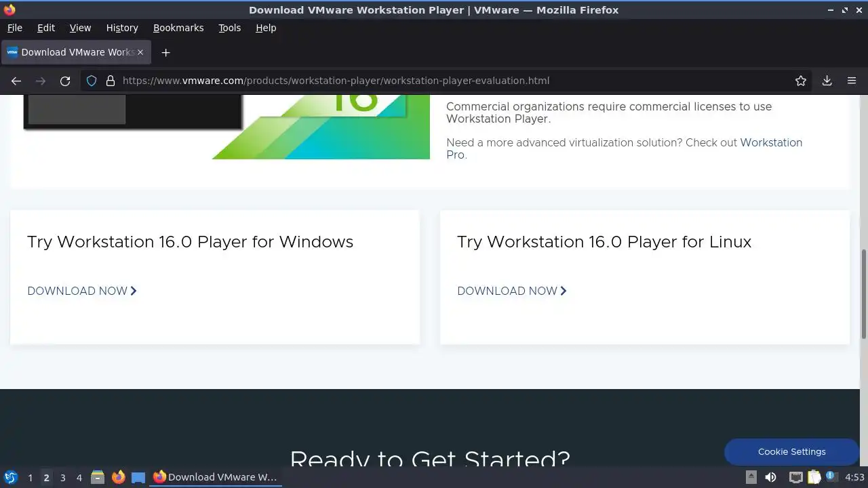Open the file manager taskbar launcher
The height and width of the screenshot is (488, 868).
(98, 477)
